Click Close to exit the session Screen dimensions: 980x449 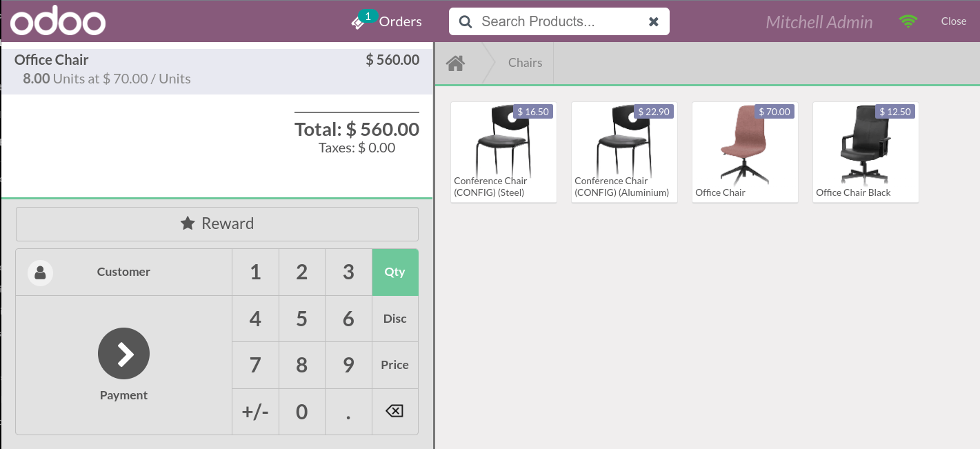pos(953,21)
